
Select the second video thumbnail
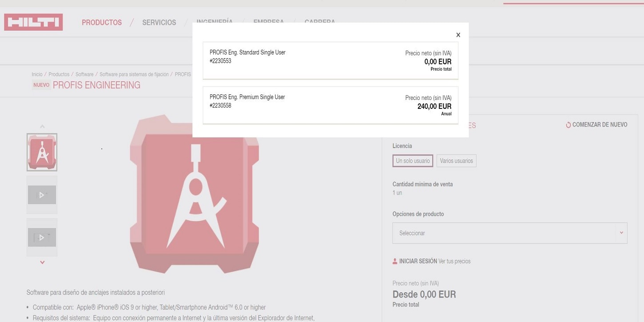click(x=42, y=237)
